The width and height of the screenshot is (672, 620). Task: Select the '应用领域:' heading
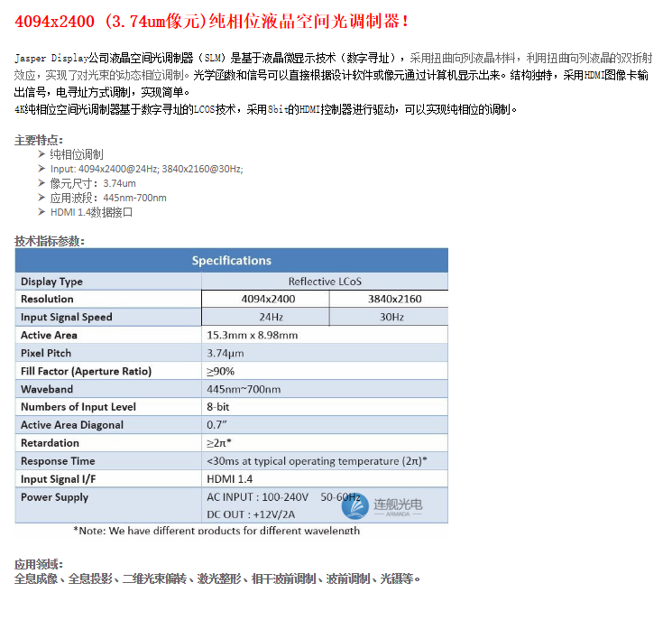[x=39, y=564]
